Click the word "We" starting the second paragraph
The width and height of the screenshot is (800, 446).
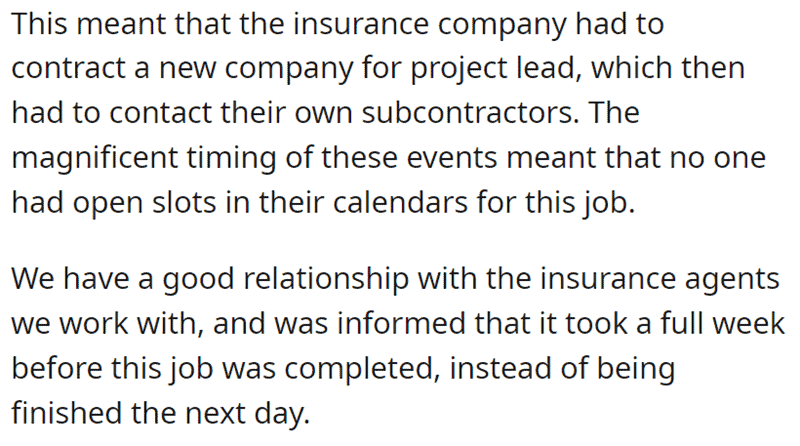click(33, 280)
